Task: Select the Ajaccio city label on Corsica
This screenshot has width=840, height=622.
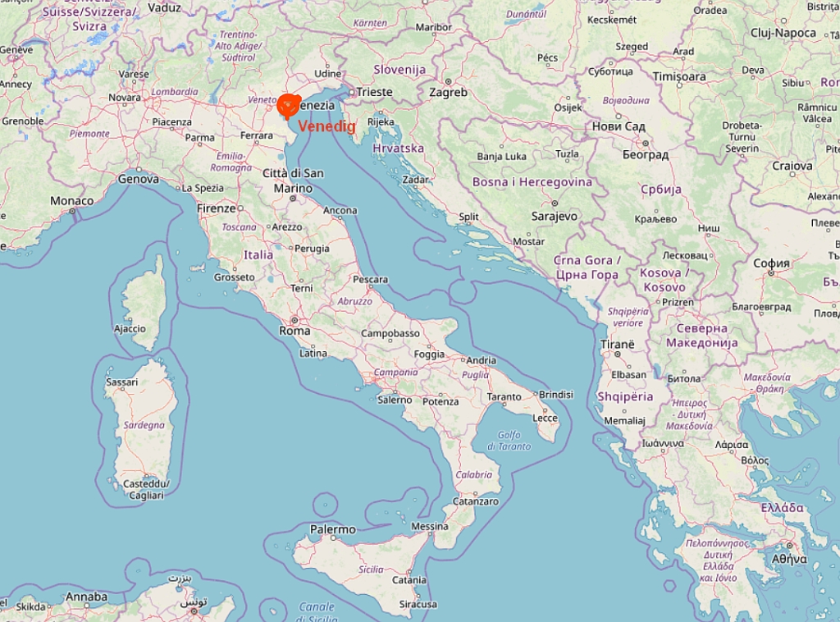Action: [130, 329]
